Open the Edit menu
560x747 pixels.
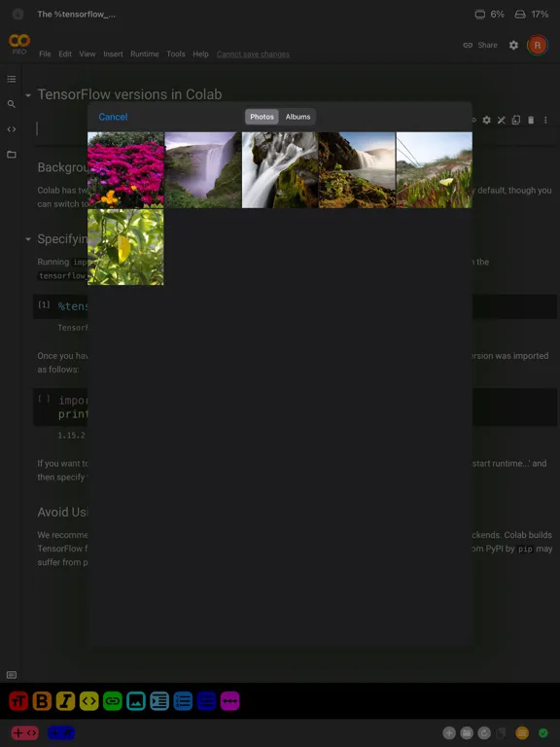pos(65,53)
